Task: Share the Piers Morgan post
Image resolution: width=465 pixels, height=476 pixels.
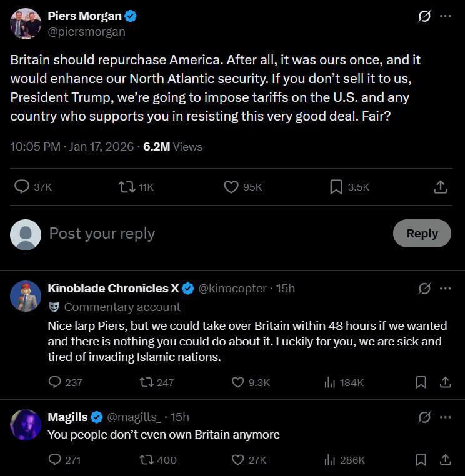Action: (x=440, y=187)
